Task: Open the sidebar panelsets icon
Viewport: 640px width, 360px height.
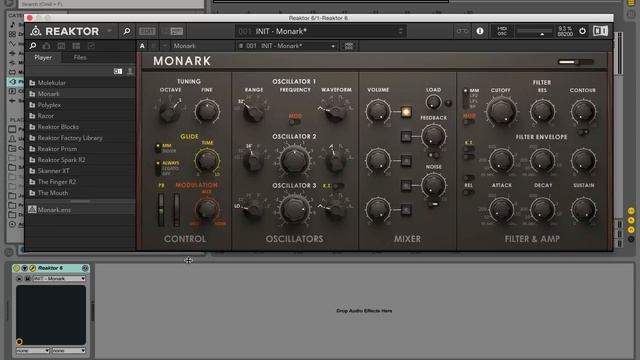Action: click(76, 46)
